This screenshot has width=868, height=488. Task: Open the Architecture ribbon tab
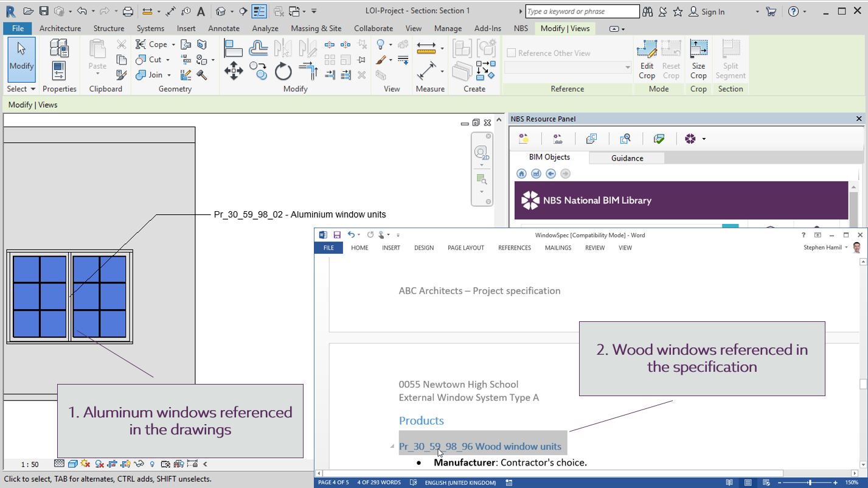[x=60, y=28]
